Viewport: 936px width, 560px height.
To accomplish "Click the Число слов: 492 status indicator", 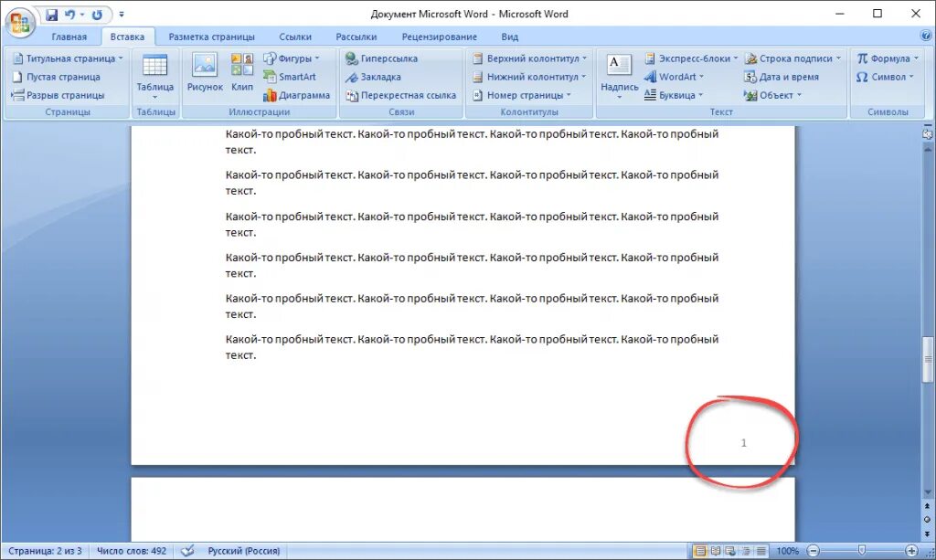I will click(132, 551).
